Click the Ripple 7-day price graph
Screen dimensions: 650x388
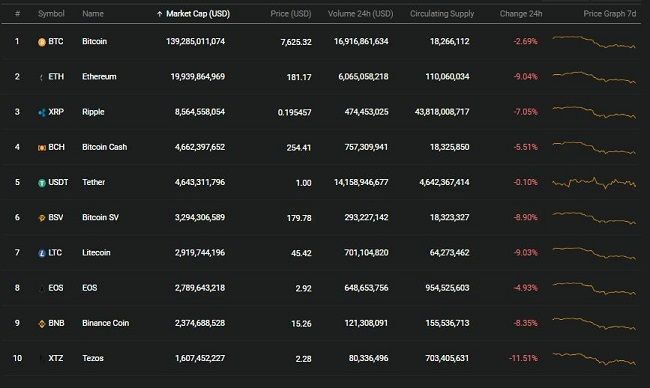click(594, 112)
